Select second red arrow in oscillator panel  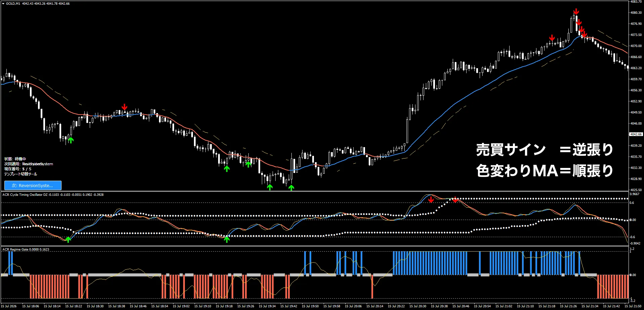click(x=455, y=200)
